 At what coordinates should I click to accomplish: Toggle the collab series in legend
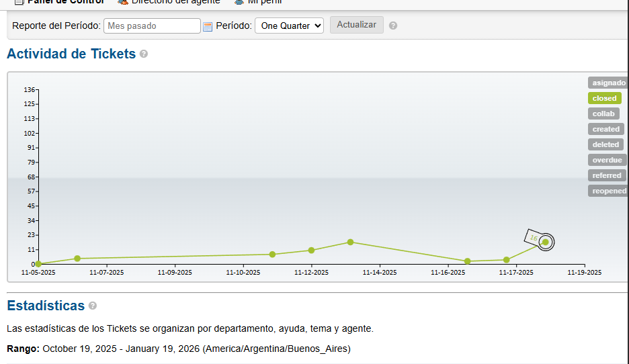coord(603,113)
